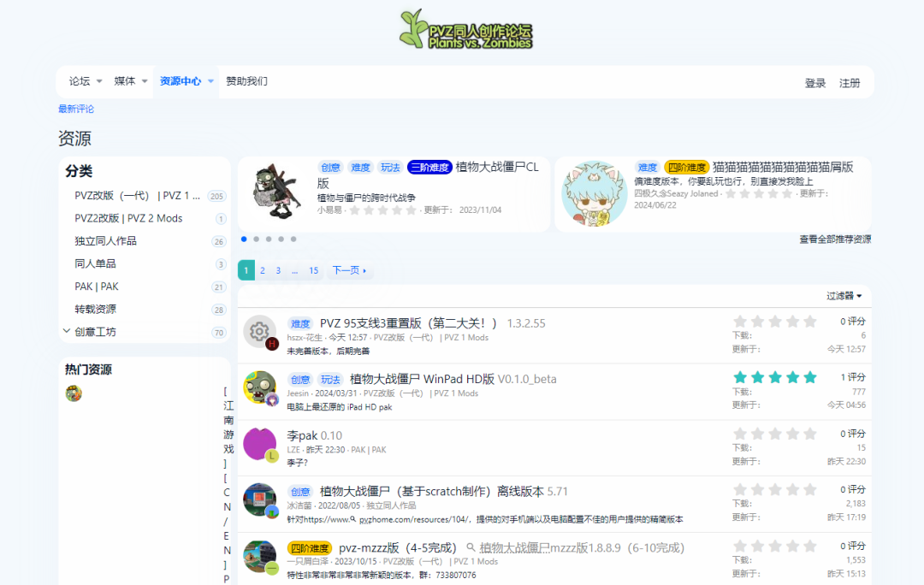The image size is (924, 585).
Task: Open title pvz-mzzz版（4-5完成）
Action: pyautogui.click(x=398, y=548)
